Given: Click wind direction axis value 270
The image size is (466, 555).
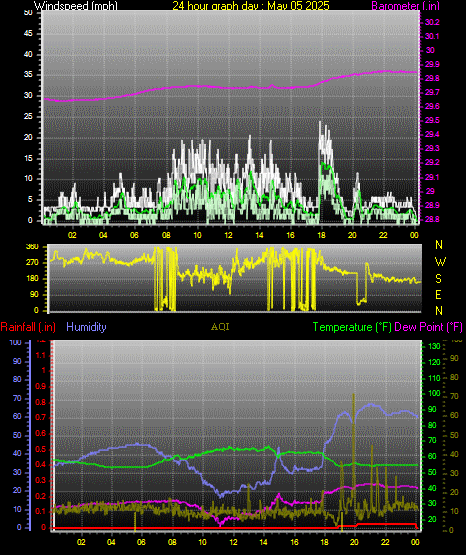Looking at the screenshot, I should tap(33, 263).
